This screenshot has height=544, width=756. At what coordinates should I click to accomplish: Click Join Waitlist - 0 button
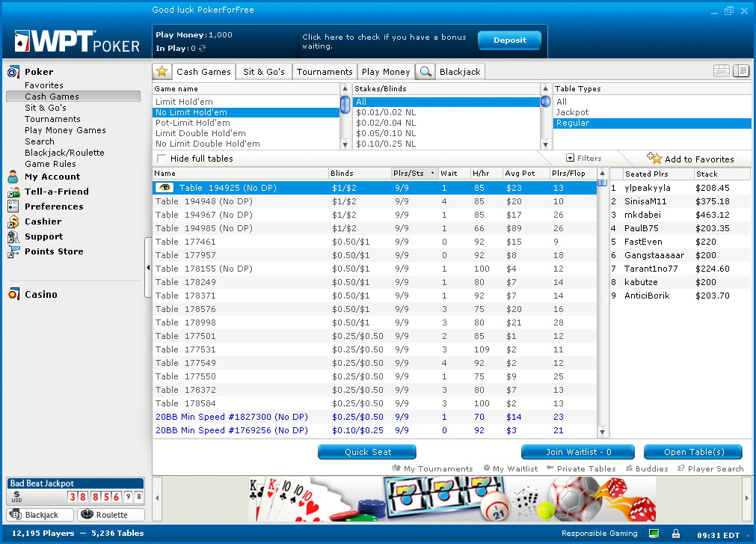[578, 452]
